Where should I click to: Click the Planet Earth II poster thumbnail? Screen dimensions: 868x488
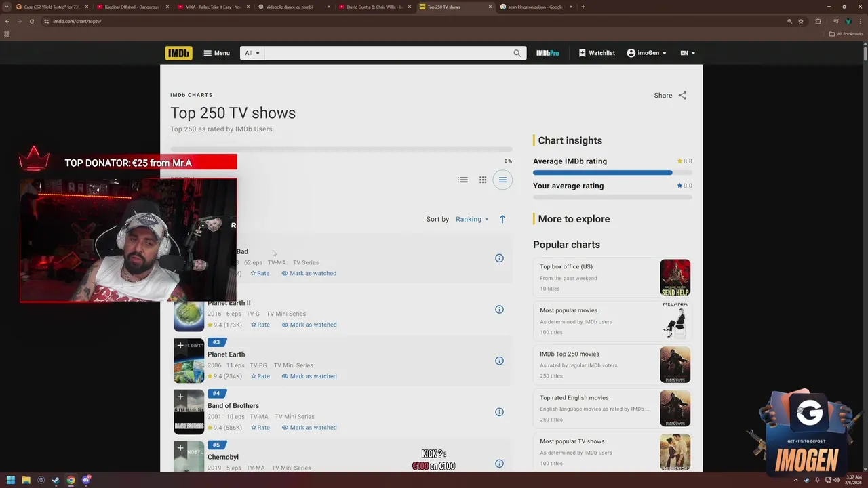click(189, 317)
